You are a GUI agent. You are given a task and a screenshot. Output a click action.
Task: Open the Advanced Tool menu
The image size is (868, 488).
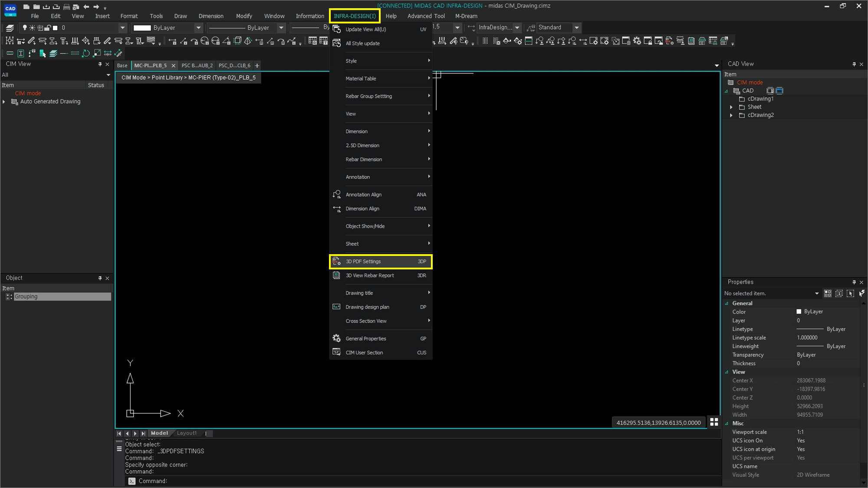426,16
